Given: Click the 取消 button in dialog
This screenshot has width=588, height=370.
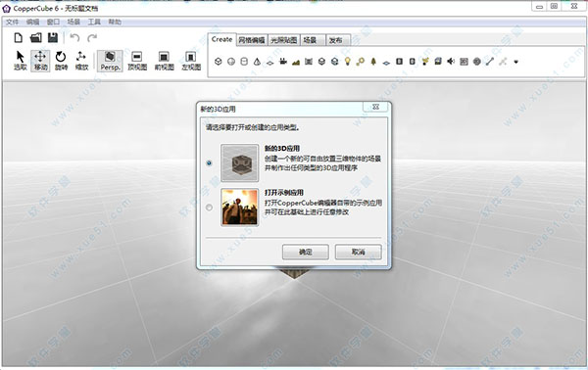Looking at the screenshot, I should [358, 252].
